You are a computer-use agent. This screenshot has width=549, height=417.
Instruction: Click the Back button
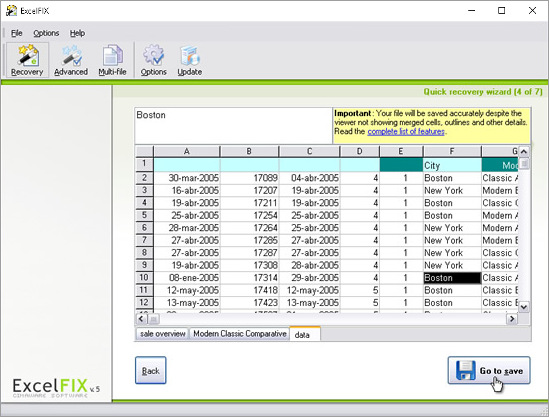[x=151, y=370]
